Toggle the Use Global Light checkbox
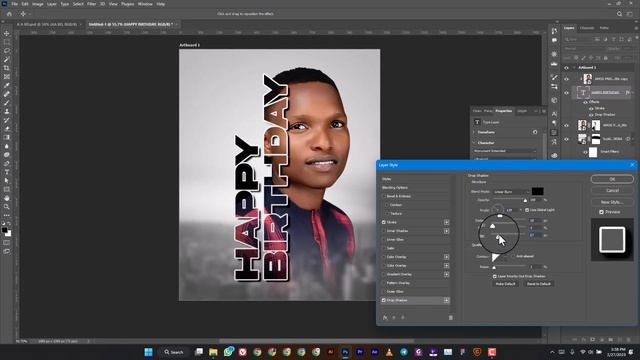 click(527, 210)
